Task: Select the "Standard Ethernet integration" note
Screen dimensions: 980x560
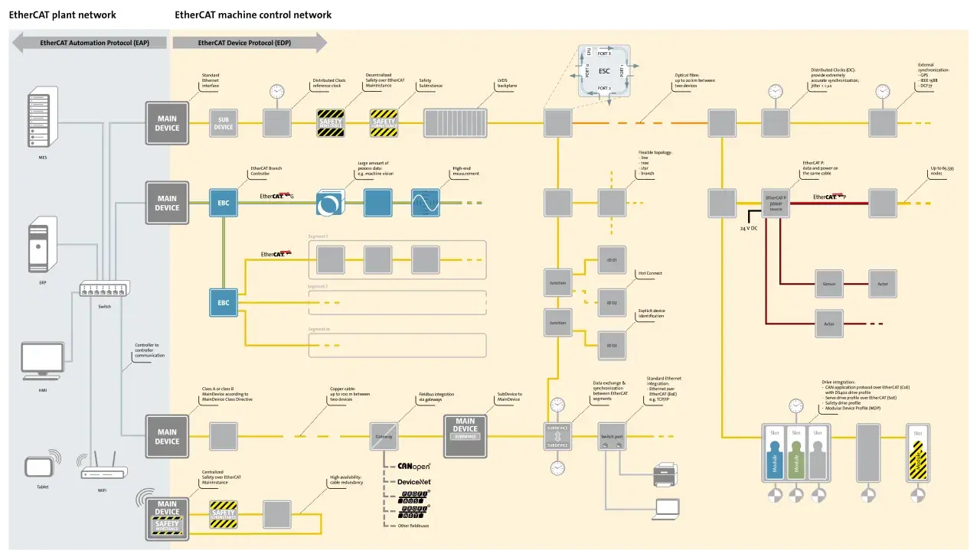Action: pyautogui.click(x=664, y=389)
